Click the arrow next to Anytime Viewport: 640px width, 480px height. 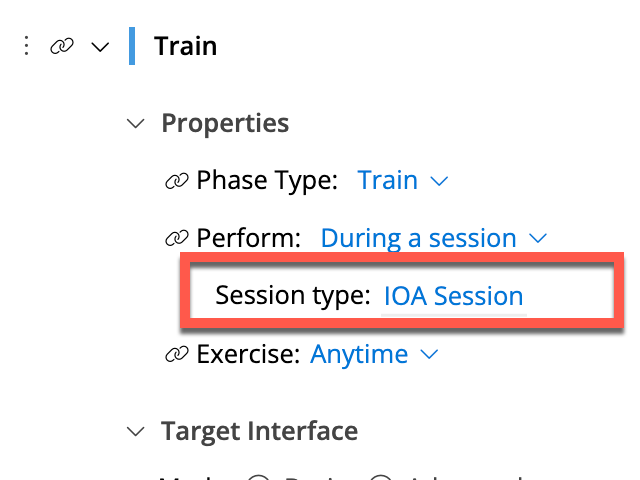tap(429, 354)
